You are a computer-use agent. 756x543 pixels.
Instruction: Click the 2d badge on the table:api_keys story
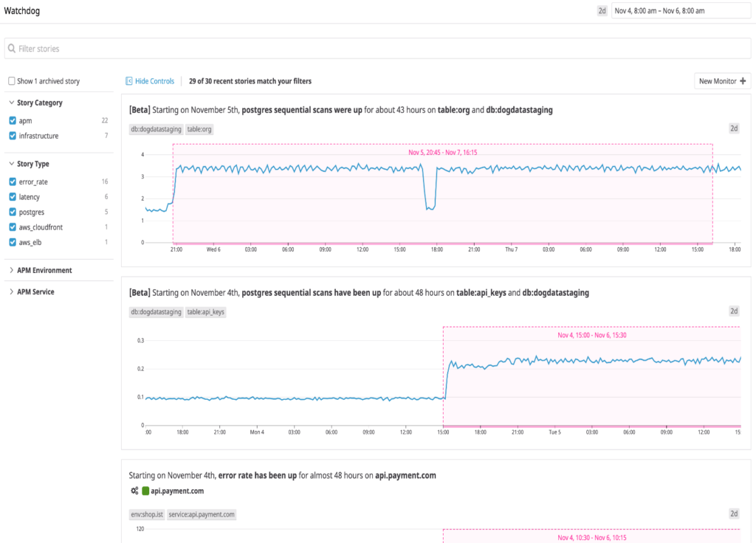coord(734,311)
